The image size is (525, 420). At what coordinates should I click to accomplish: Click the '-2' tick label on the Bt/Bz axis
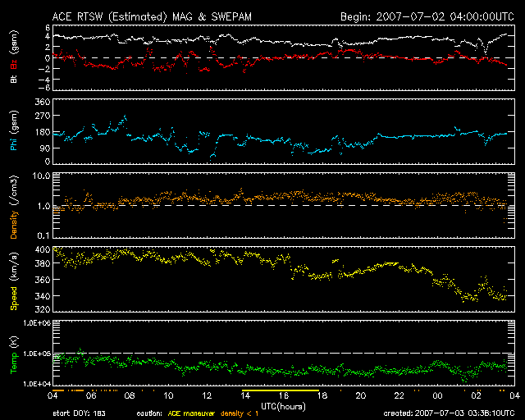click(x=43, y=69)
